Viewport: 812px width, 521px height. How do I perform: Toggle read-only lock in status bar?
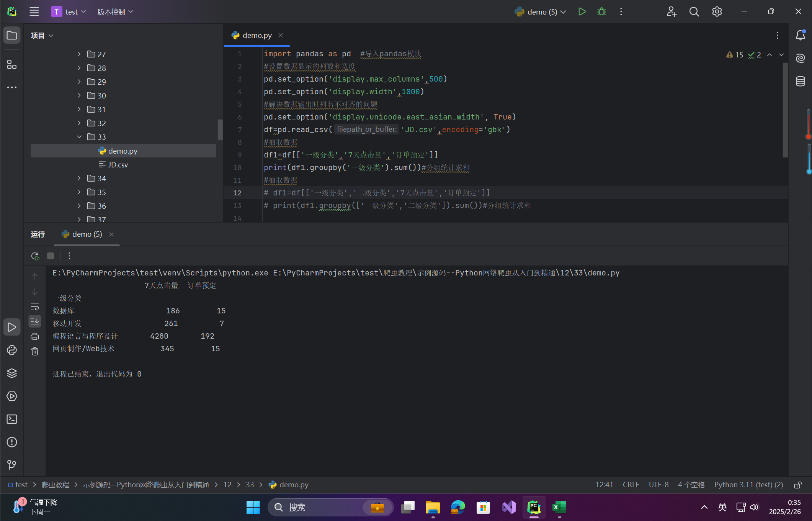[798, 485]
